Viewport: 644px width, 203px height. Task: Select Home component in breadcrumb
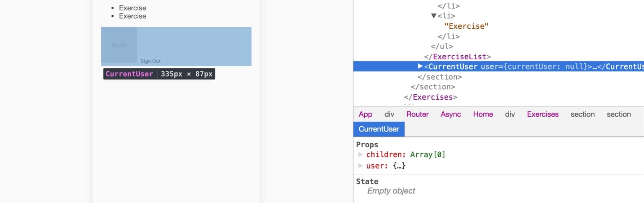[x=483, y=114]
